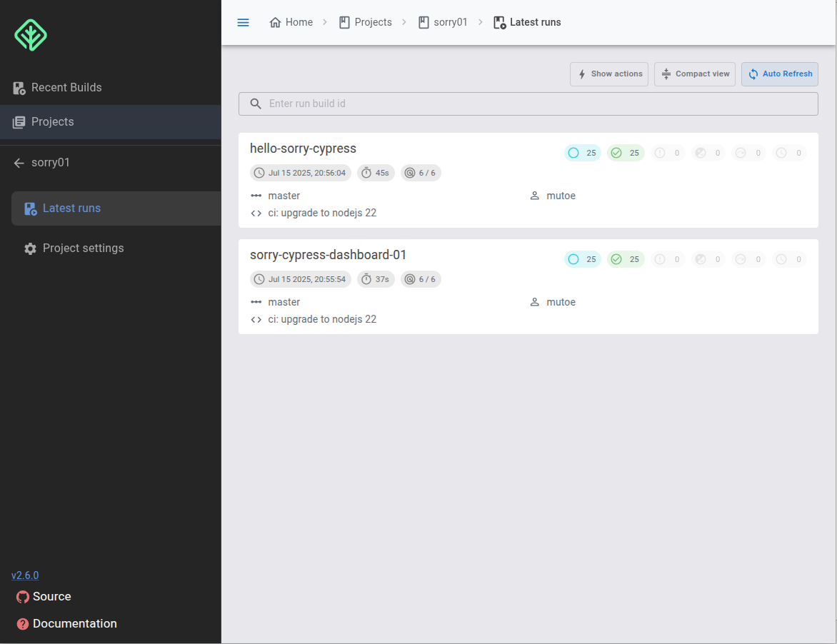
Task: Open the sorry-cypress-dashboard-01 run
Action: [x=328, y=255]
